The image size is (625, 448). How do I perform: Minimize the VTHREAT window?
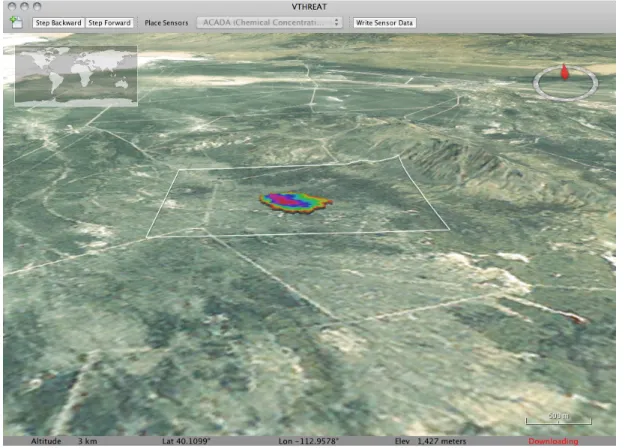[x=24, y=6]
